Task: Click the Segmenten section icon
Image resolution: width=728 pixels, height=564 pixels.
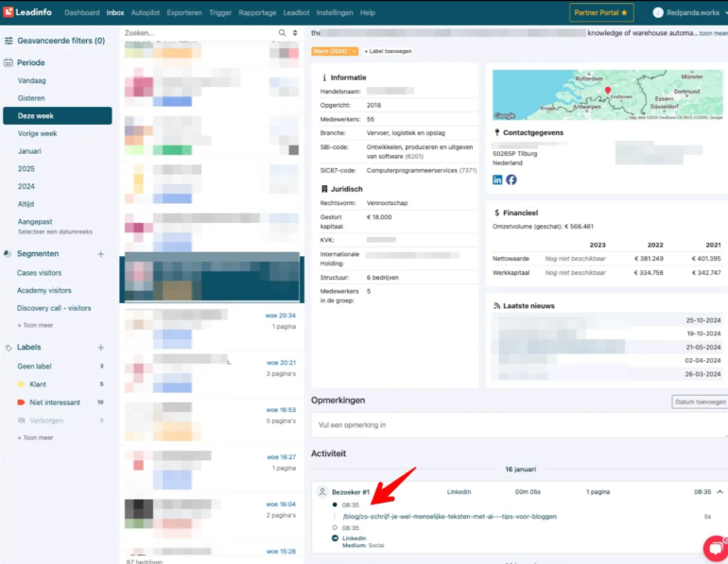Action: coord(8,254)
